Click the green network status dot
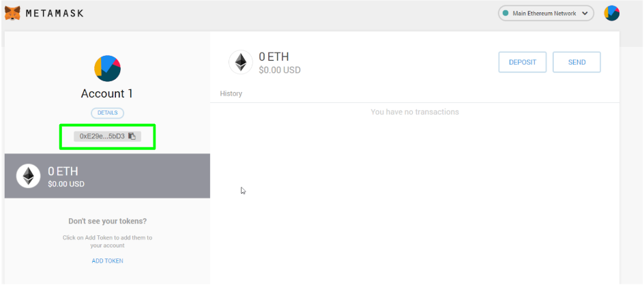Viewport: 644px width, 285px height. 506,13
